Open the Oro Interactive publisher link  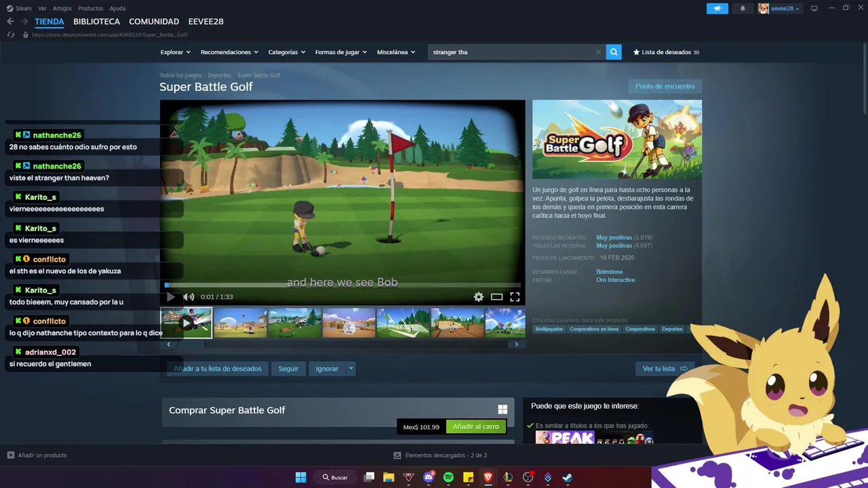[615, 280]
